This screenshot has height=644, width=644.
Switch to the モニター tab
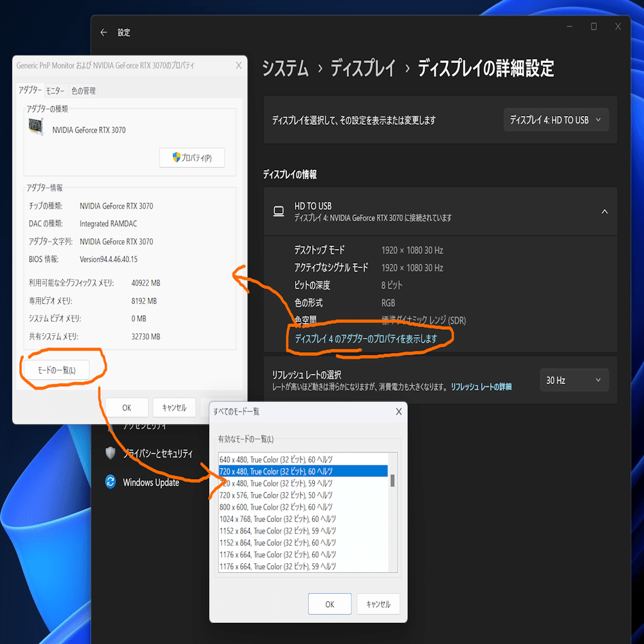click(55, 91)
